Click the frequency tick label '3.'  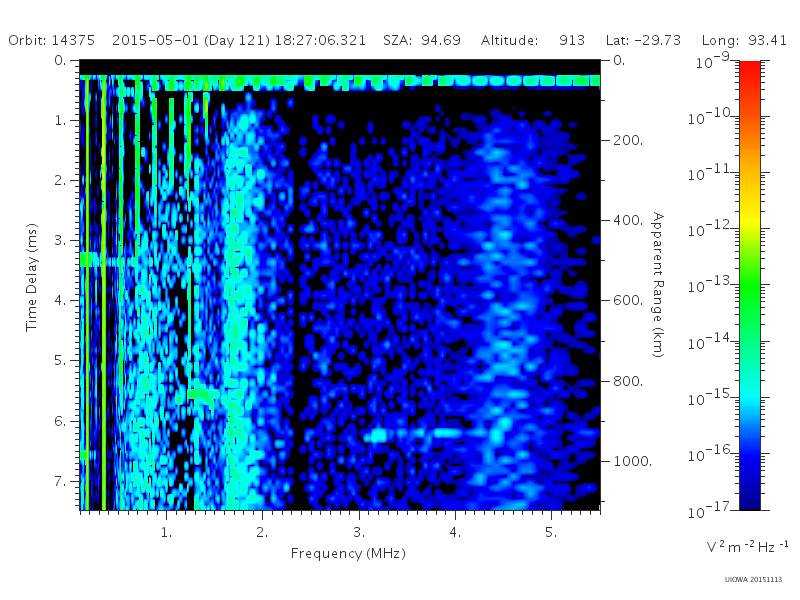359,532
